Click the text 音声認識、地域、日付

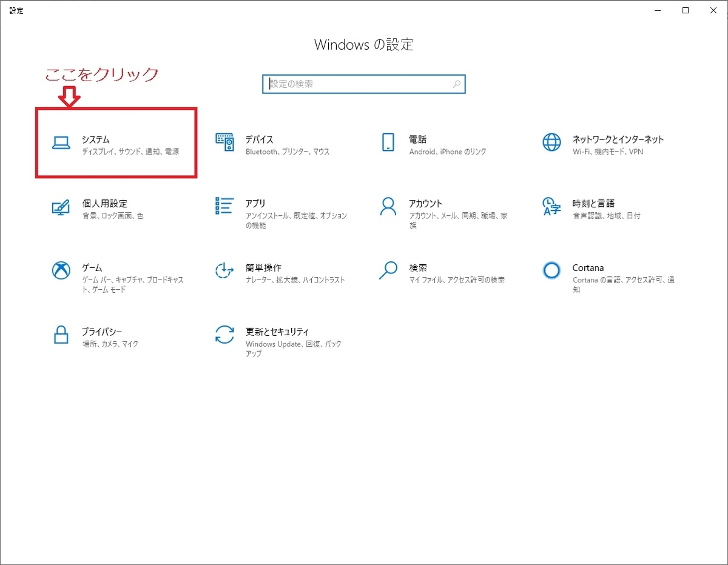pos(607,216)
